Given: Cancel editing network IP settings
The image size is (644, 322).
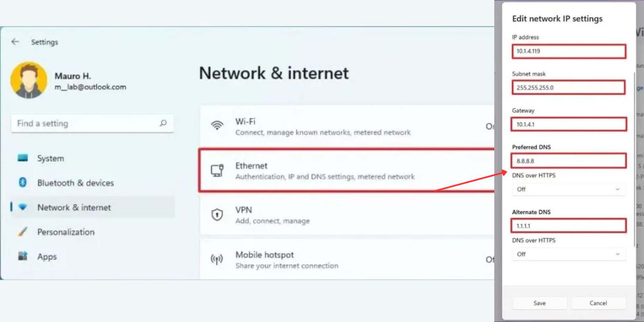Looking at the screenshot, I should (598, 303).
